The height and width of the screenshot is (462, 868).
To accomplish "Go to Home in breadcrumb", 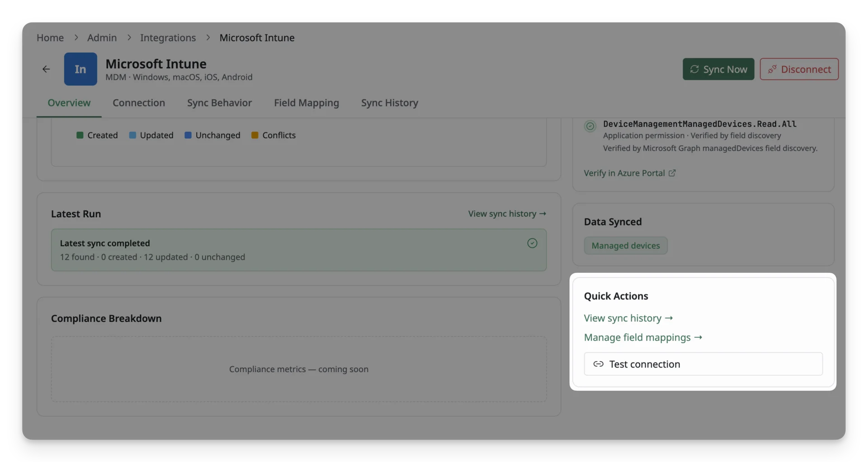I will tap(50, 37).
